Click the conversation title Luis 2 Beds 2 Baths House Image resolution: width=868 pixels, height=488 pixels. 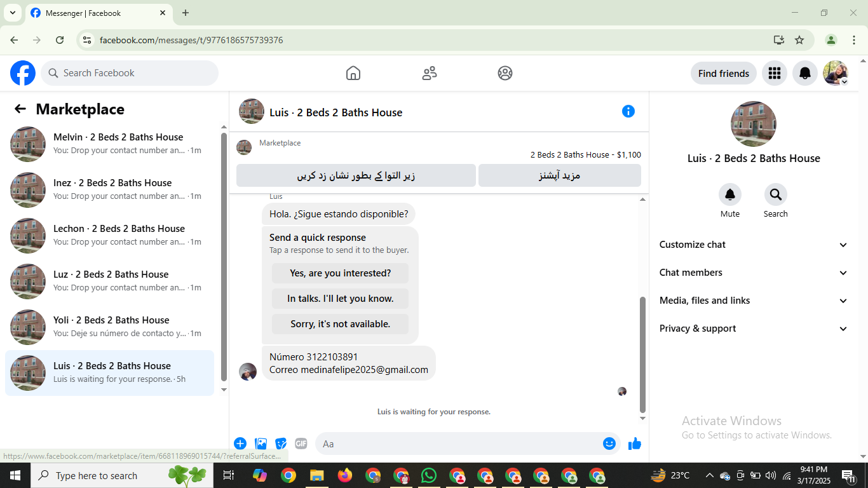click(336, 112)
